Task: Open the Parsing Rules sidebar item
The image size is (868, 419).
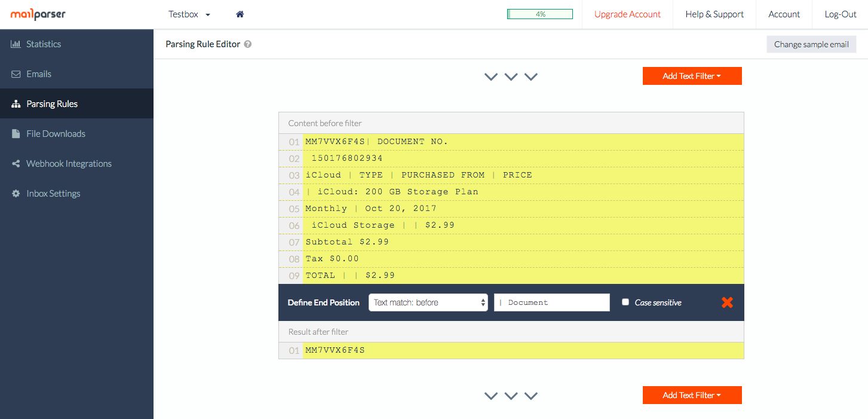Action: (52, 104)
